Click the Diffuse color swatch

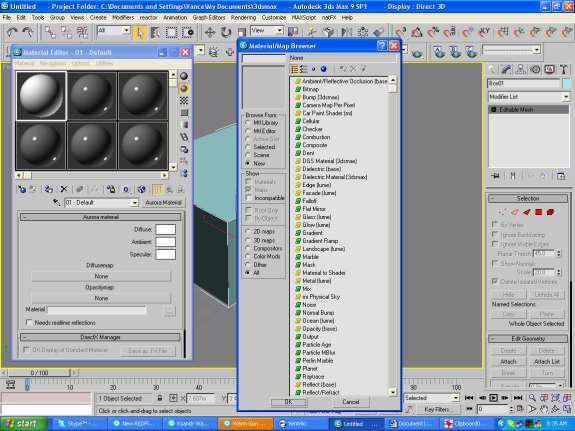[165, 230]
